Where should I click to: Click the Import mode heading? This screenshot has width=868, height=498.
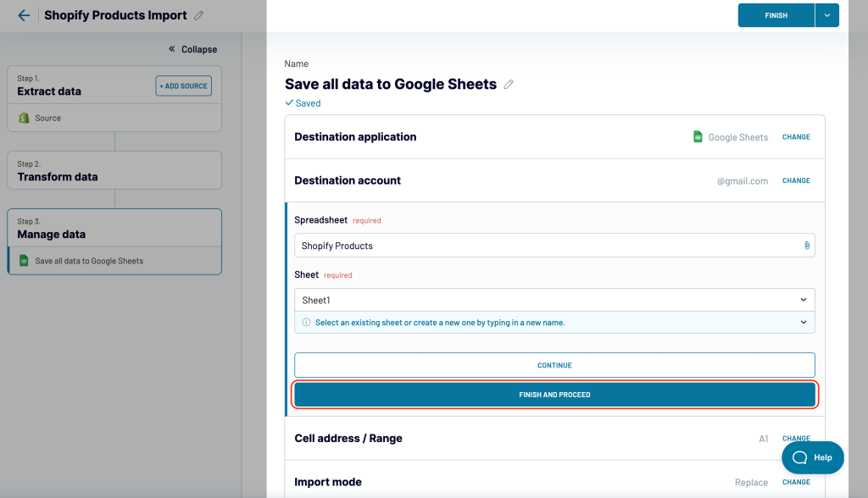point(328,482)
